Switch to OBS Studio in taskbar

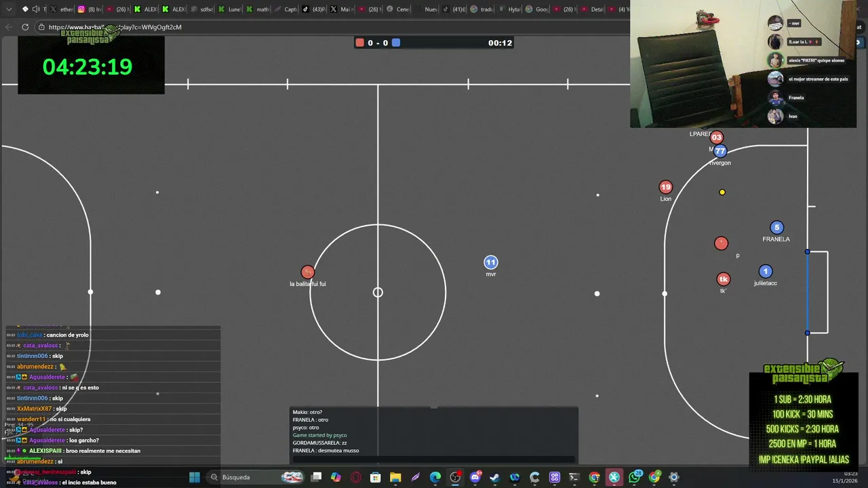[x=455, y=477]
